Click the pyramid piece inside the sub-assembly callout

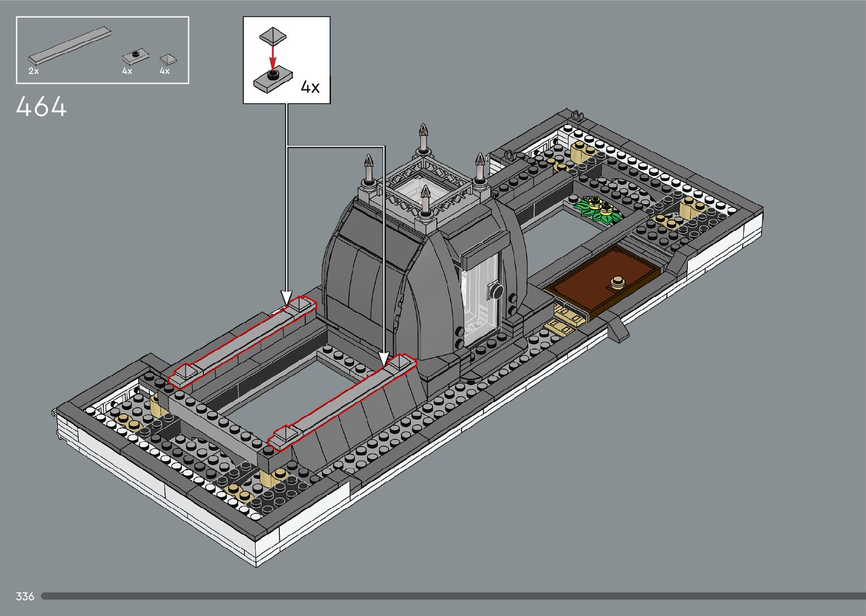(273, 36)
